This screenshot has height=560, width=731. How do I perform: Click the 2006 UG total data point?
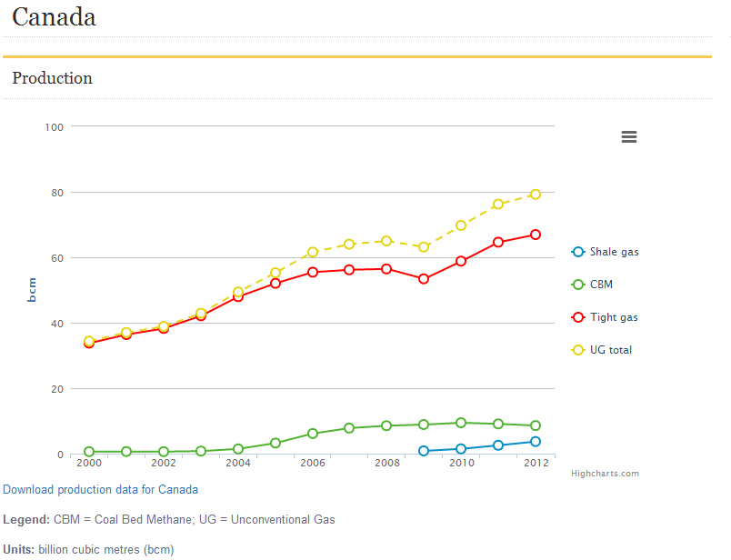coord(312,252)
